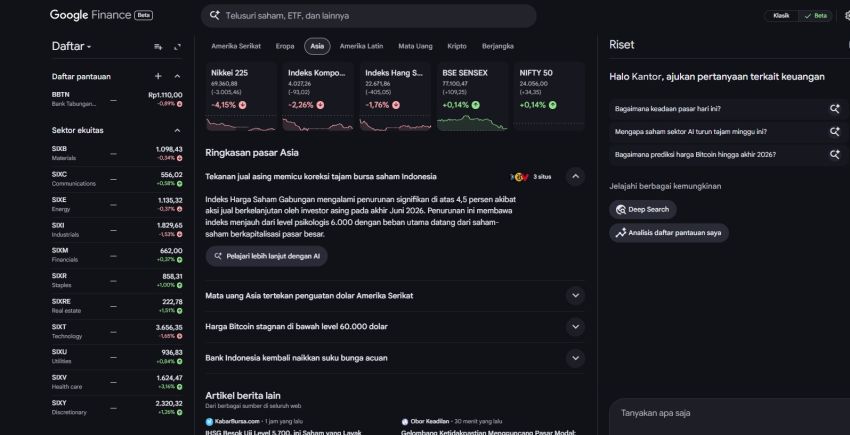Open the SIXM Financials sector row

click(x=117, y=255)
